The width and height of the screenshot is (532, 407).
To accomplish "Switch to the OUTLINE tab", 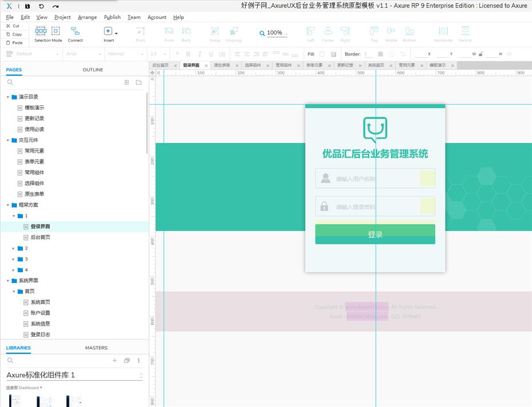I will (93, 70).
